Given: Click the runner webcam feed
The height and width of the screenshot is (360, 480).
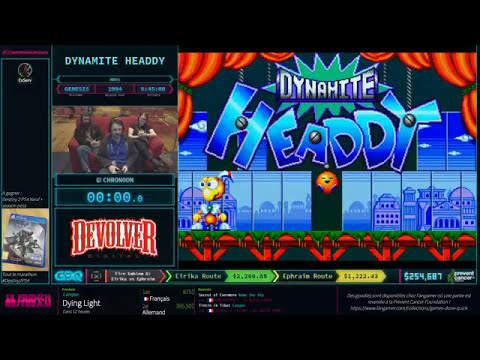Looking at the screenshot, I should tap(115, 139).
